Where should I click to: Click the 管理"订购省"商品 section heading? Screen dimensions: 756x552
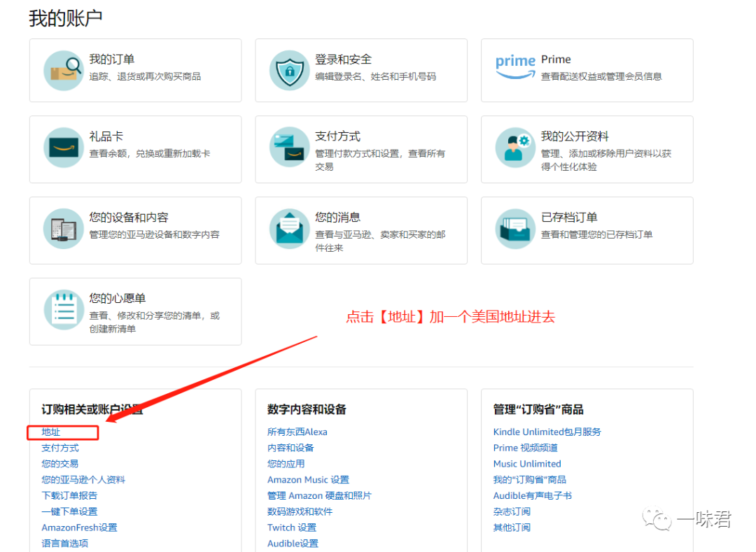[538, 409]
